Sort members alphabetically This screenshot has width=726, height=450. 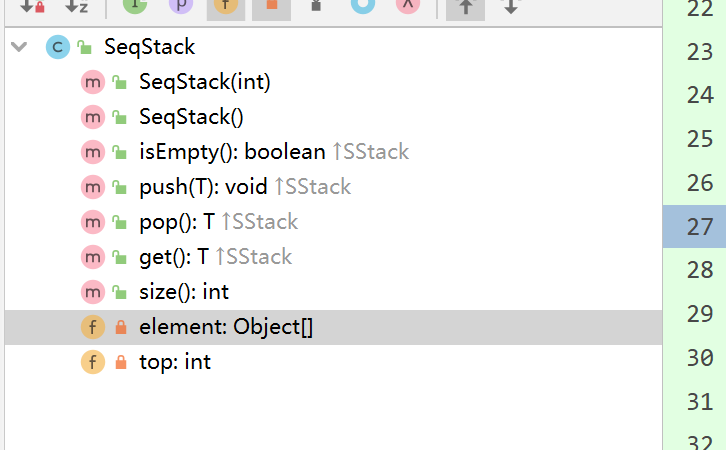pyautogui.click(x=77, y=6)
